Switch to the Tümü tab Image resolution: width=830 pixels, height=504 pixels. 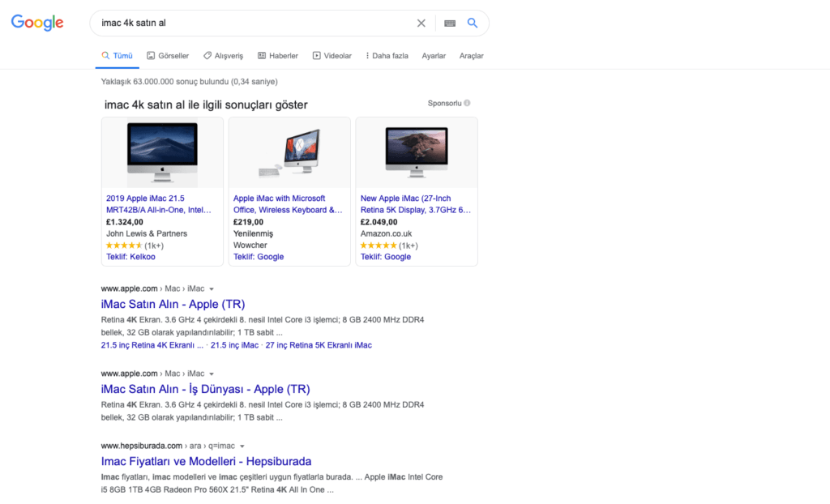tap(117, 56)
